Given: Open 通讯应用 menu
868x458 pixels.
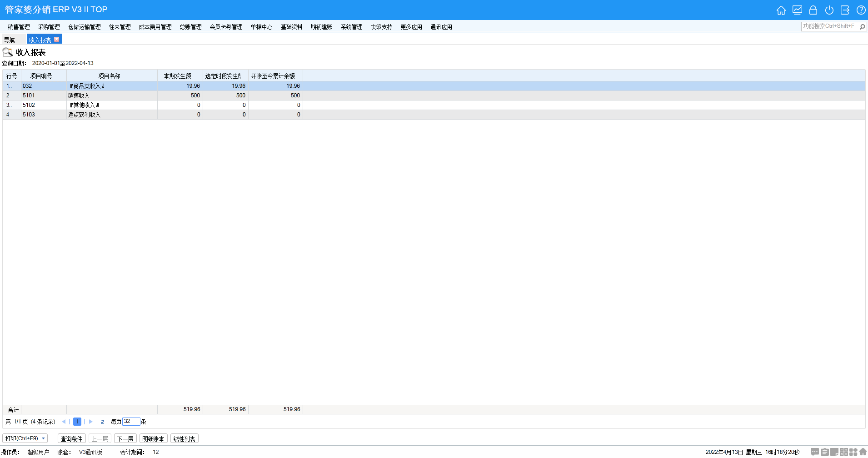Looking at the screenshot, I should pyautogui.click(x=441, y=27).
